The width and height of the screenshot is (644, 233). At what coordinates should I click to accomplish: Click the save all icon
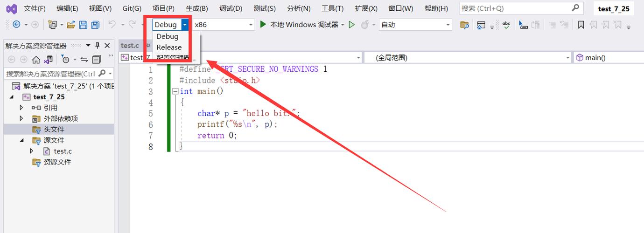pos(95,25)
